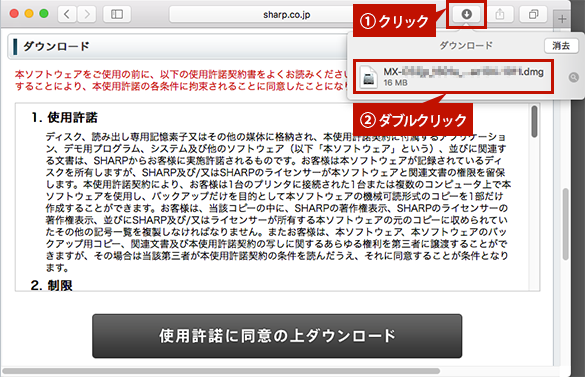Clear downloads list with 消去 button
This screenshot has height=377, width=585.
point(561,46)
